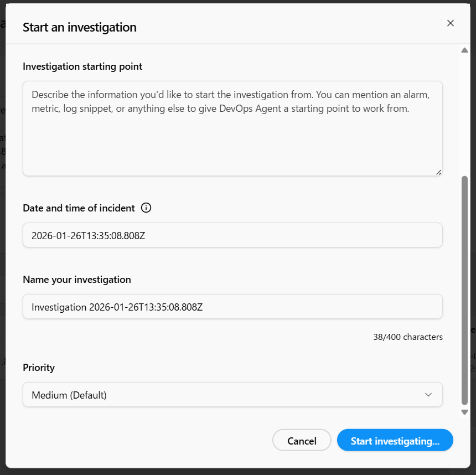Image resolution: width=476 pixels, height=475 pixels.
Task: Click the Start an investigation dialog title
Action: click(80, 27)
